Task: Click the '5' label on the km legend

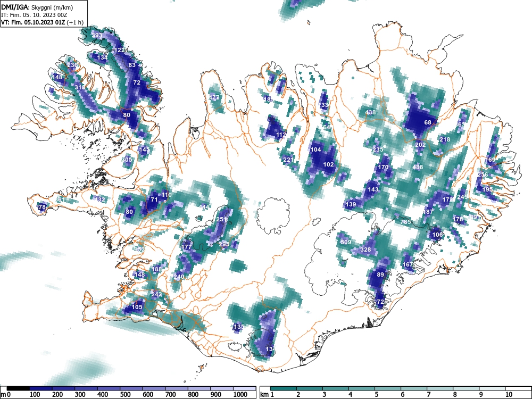Action: pyautogui.click(x=376, y=394)
